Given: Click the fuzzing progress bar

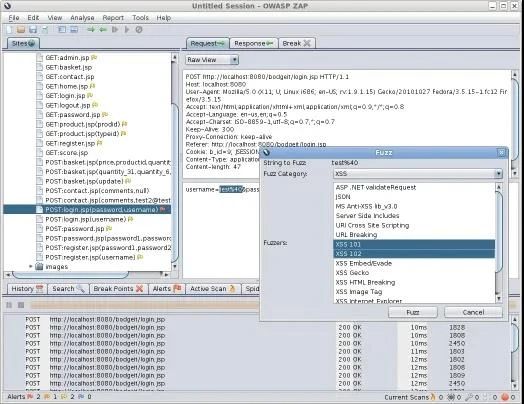Looking at the screenshot, I should click(144, 305).
